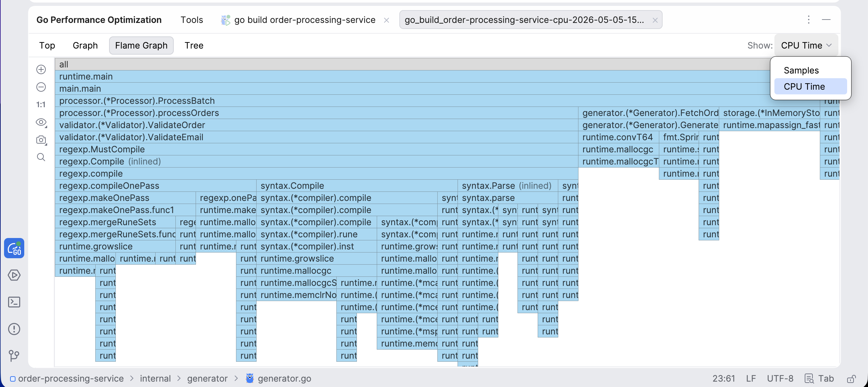The image size is (868, 387).
Task: Search in flame graph with magnifier icon
Action: 41,157
